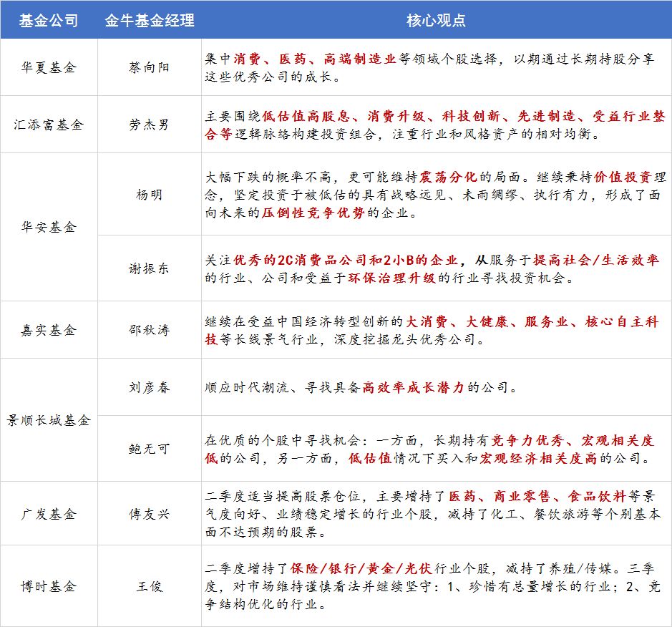Viewport: 672px width, 627px height.
Task: Click fund manager name 蔡向阳
Action: pyautogui.click(x=149, y=67)
